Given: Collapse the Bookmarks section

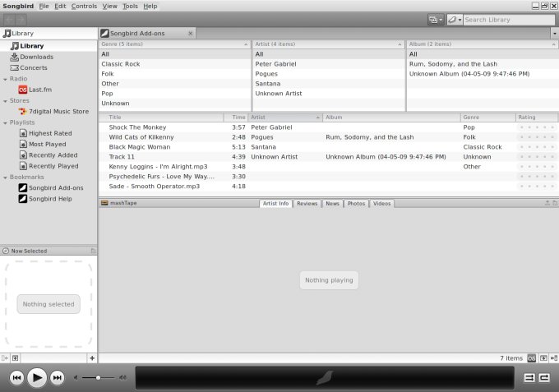Looking at the screenshot, I should 5,177.
